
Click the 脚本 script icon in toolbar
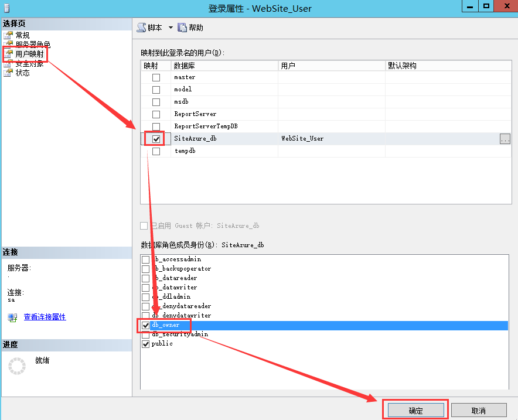142,28
